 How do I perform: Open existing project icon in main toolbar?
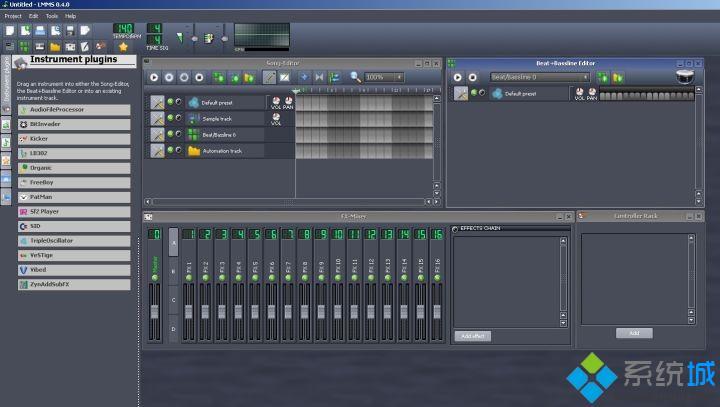40,31
